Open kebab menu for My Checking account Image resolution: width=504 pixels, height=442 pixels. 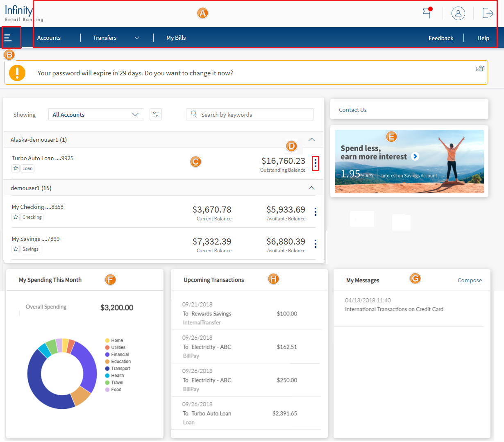[315, 212]
